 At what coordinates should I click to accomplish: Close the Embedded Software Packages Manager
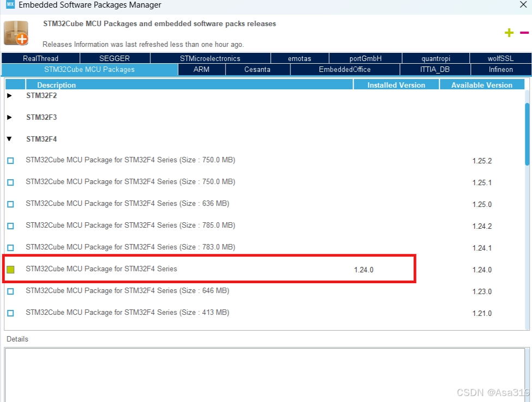tap(523, 4)
